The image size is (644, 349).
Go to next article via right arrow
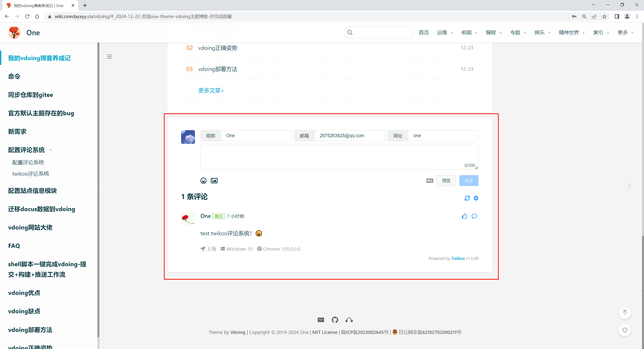click(629, 186)
